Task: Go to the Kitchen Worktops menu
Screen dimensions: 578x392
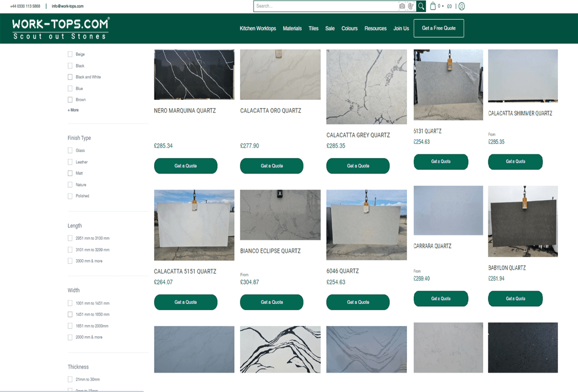Action: (258, 28)
